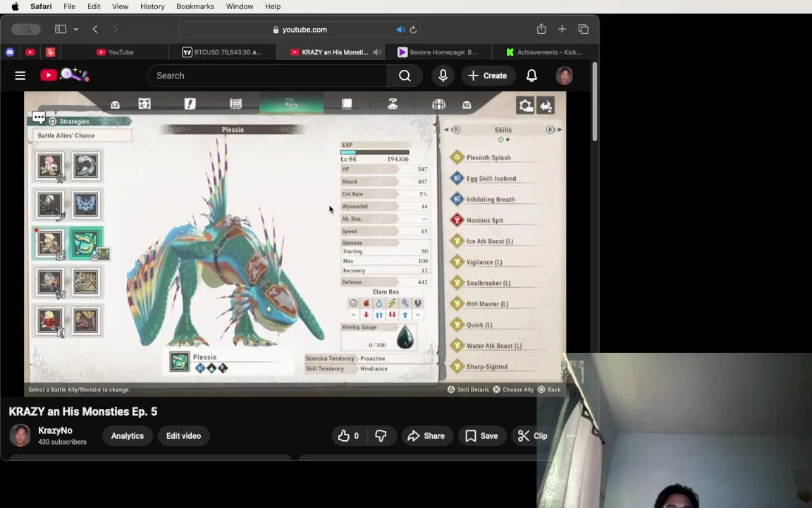812x508 pixels.
Task: Open Safari sidebar dropdown chevron
Action: [76, 29]
